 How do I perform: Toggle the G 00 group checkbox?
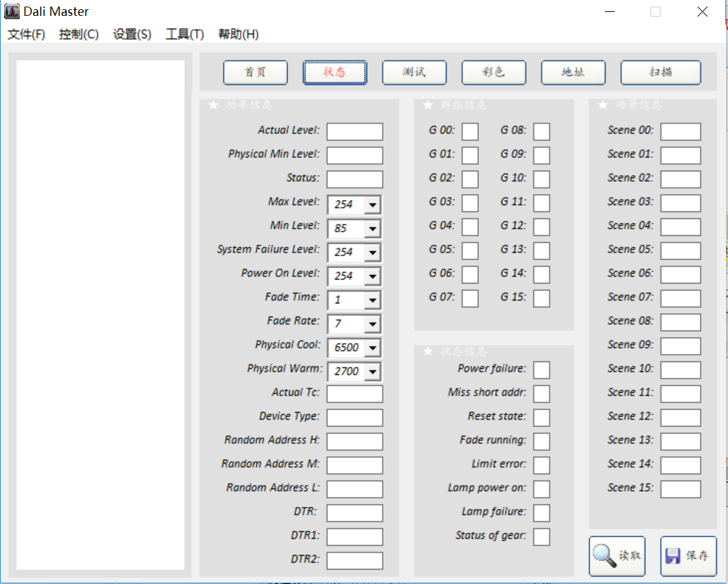point(470,132)
